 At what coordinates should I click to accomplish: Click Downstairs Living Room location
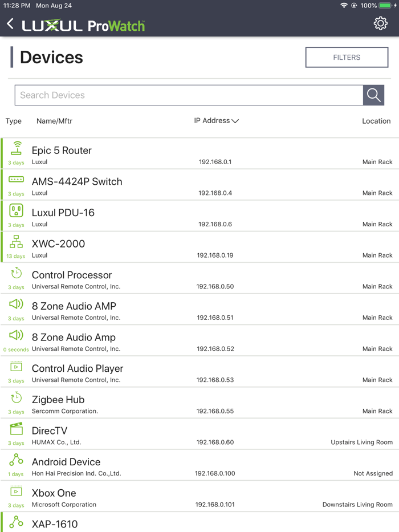[x=357, y=505]
